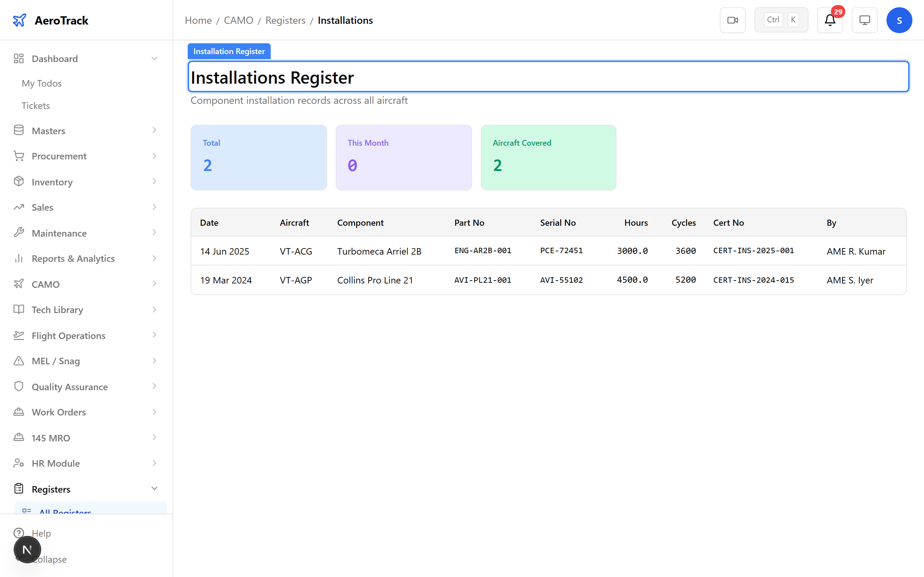This screenshot has height=577, width=924.
Task: Expand the Procurement menu chevron
Action: (154, 156)
